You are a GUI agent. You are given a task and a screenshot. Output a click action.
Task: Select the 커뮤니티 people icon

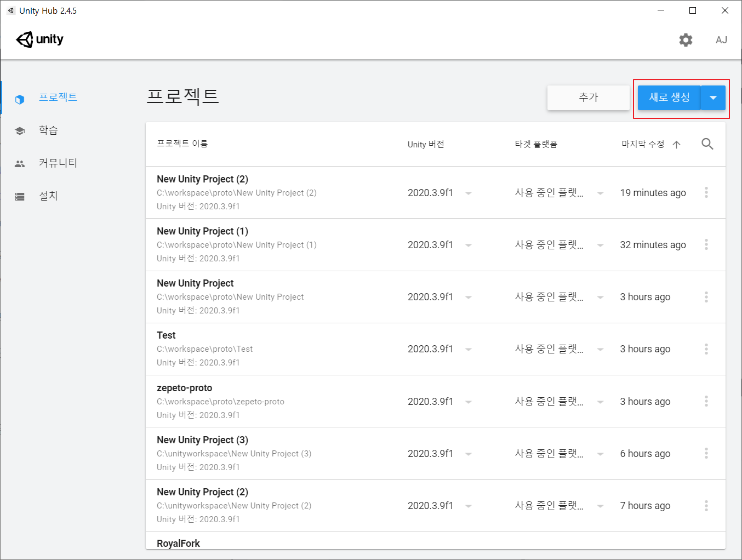[x=20, y=163]
